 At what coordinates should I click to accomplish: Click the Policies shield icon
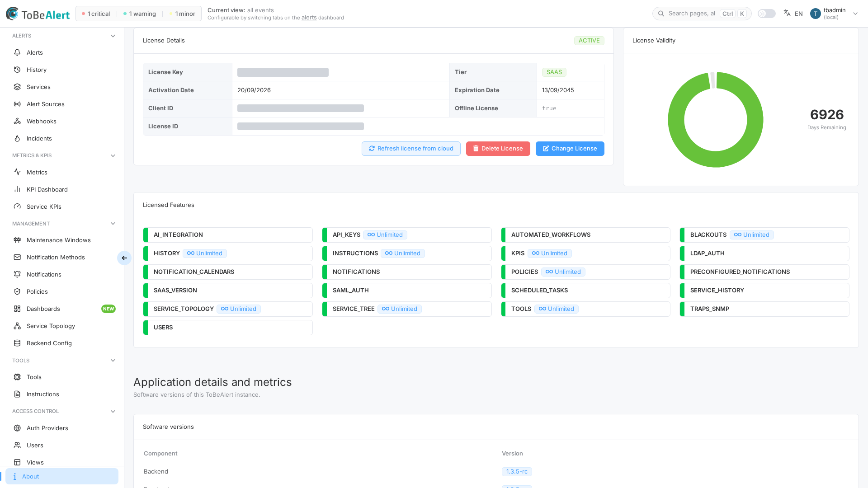[x=17, y=291]
